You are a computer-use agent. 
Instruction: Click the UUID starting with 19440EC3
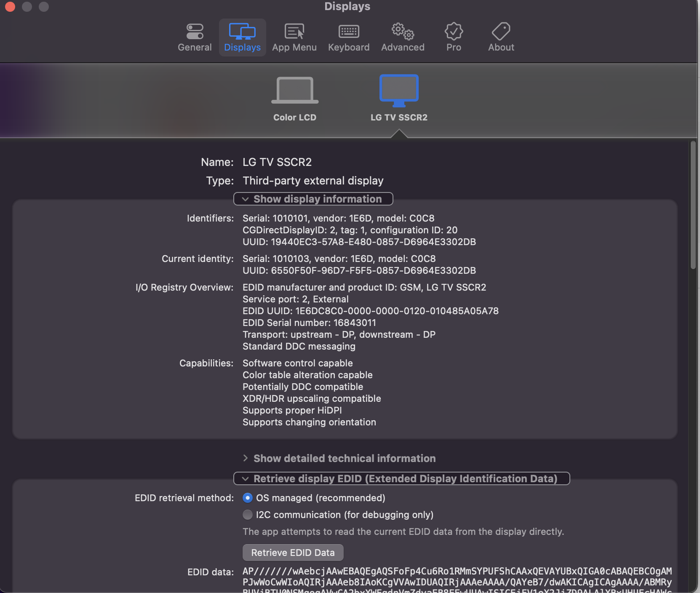(x=359, y=242)
